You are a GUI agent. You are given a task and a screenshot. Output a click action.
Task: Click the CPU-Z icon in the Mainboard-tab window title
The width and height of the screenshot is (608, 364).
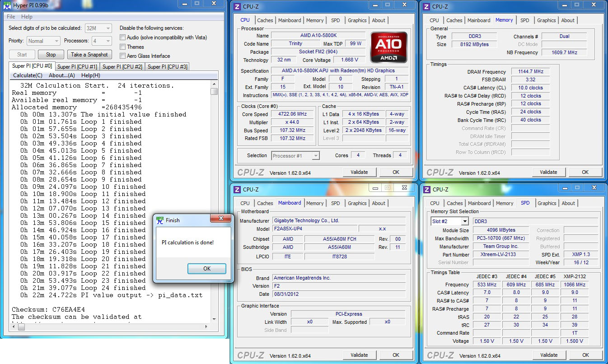click(x=238, y=189)
